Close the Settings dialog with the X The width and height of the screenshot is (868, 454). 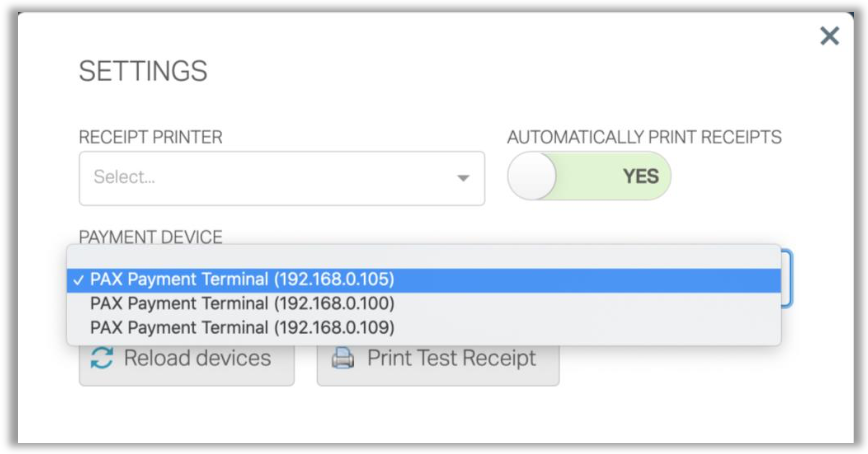coord(829,37)
